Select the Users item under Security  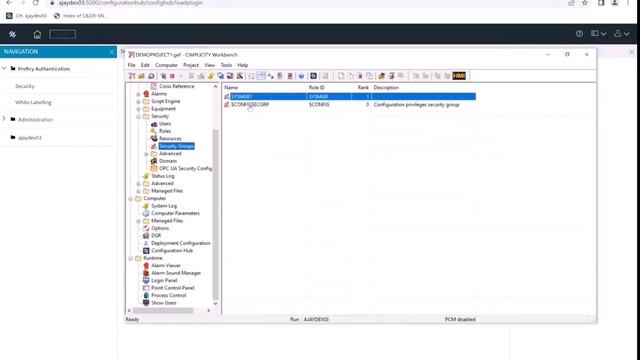click(x=165, y=124)
